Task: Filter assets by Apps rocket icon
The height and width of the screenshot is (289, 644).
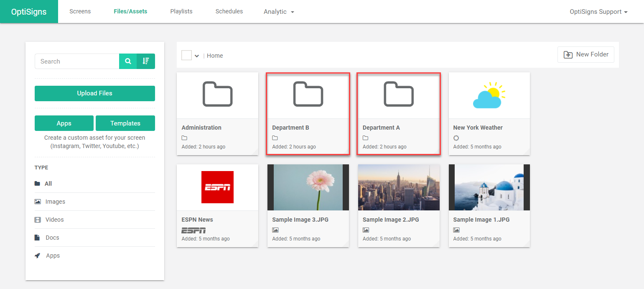Action: [x=38, y=256]
